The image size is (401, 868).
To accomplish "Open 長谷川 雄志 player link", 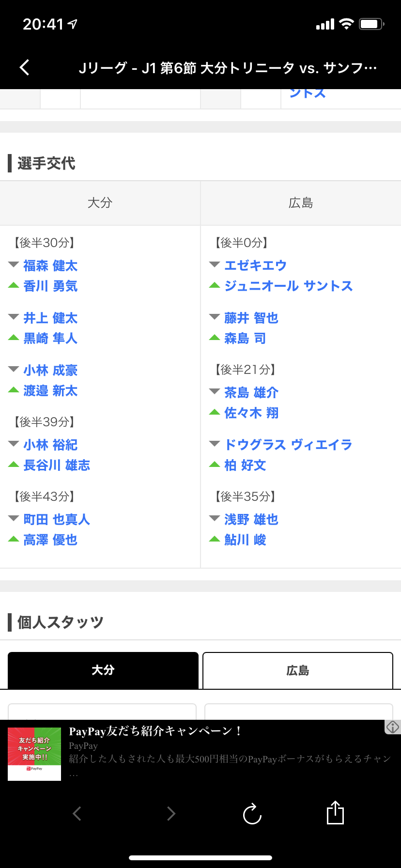I will 57,465.
